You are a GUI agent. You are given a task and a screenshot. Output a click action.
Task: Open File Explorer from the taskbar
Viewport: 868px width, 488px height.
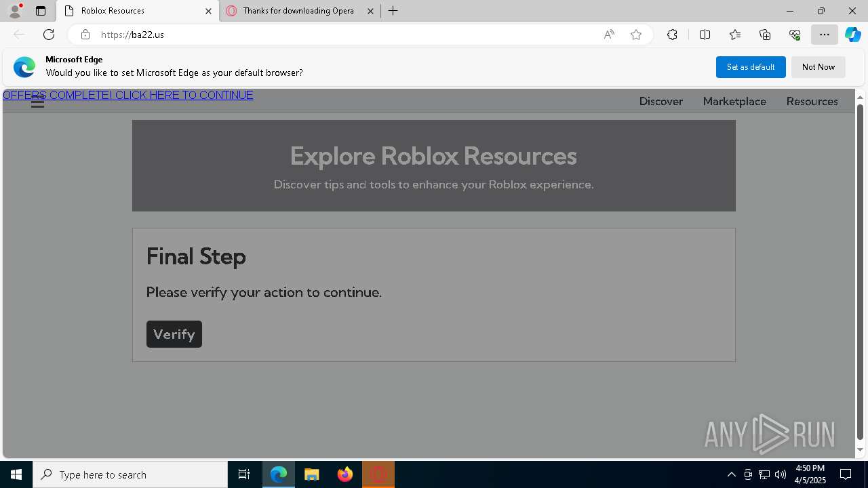click(x=311, y=474)
